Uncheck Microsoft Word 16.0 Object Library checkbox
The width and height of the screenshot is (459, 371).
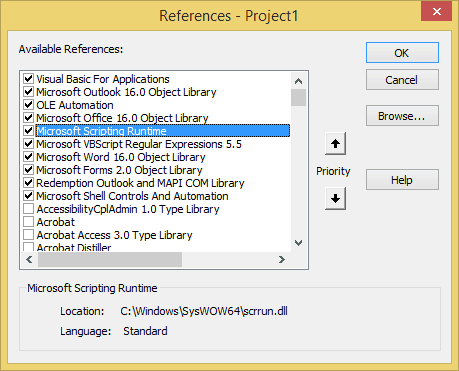(29, 157)
